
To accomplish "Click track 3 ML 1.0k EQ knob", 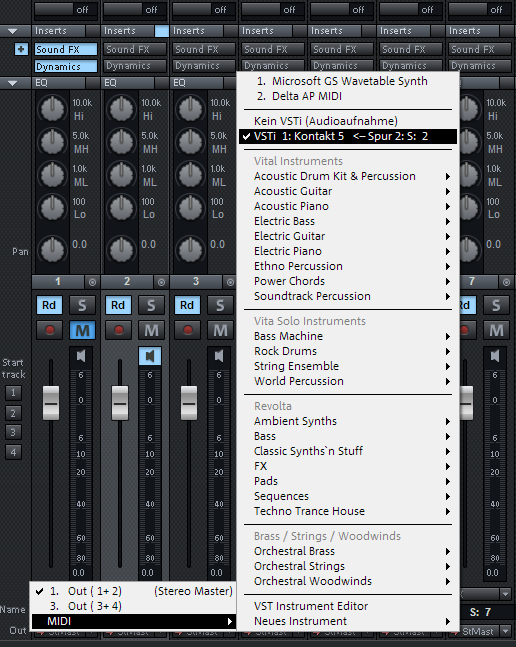I will 190,175.
